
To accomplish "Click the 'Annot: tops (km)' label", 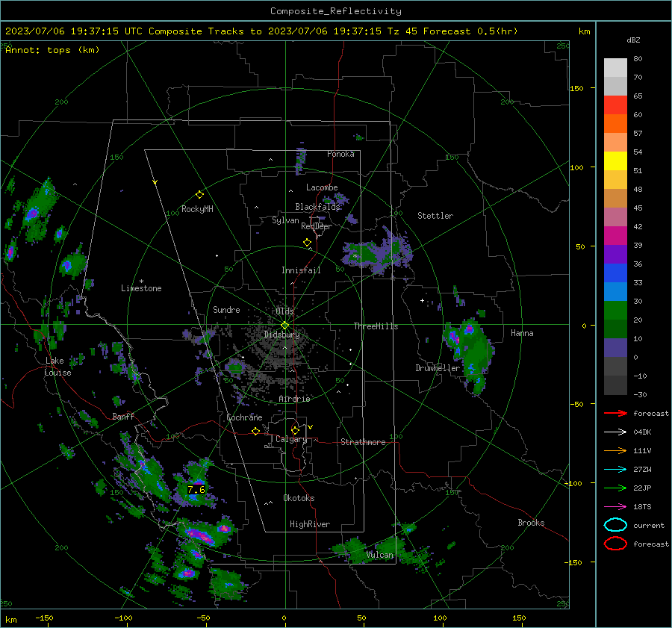I will pyautogui.click(x=52, y=50).
